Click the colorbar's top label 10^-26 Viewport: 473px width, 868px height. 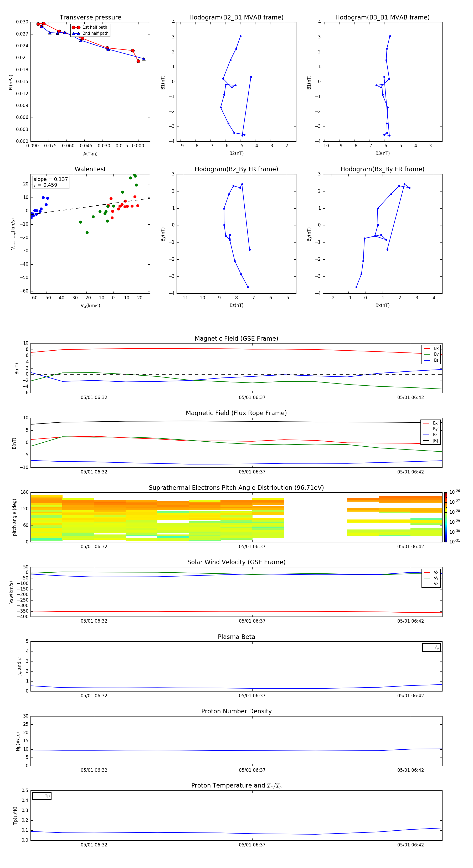point(455,492)
